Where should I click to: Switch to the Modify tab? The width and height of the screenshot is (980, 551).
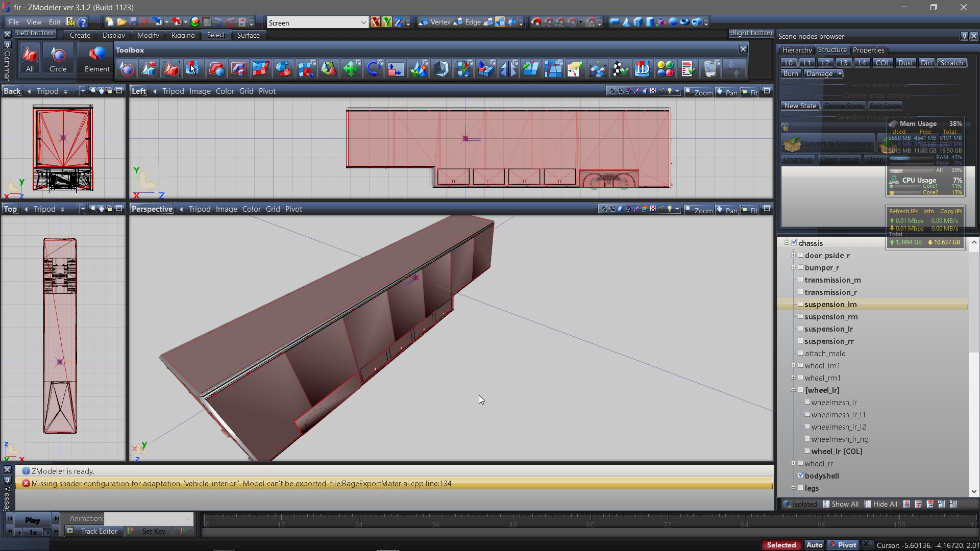pos(148,35)
